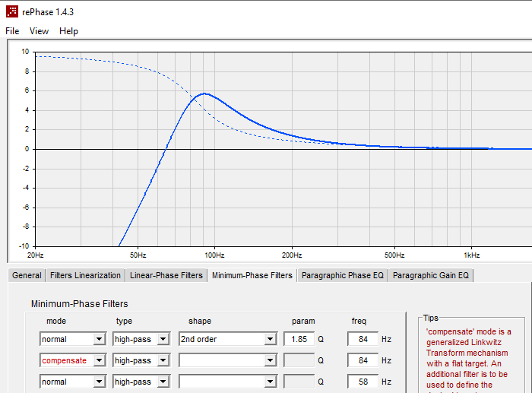The height and width of the screenshot is (393, 532).
Task: Open the Paragraphic Gain EQ tab
Action: [x=431, y=275]
